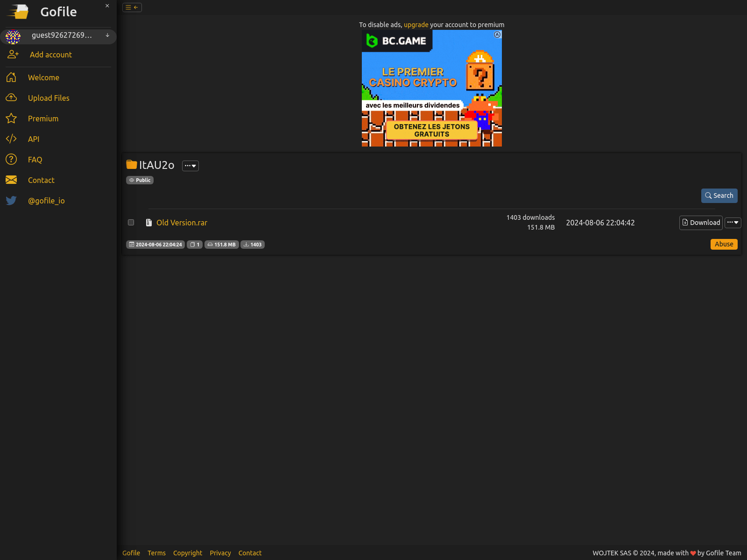Open the @gofile_io Twitter link
The width and height of the screenshot is (747, 560).
[46, 201]
